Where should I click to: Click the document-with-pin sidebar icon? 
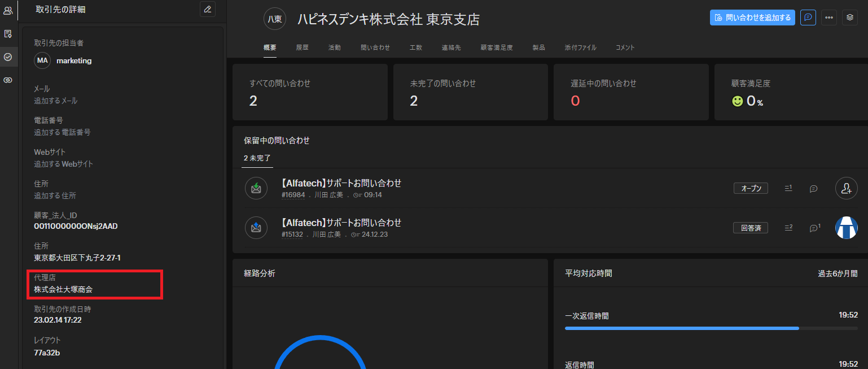tap(8, 34)
